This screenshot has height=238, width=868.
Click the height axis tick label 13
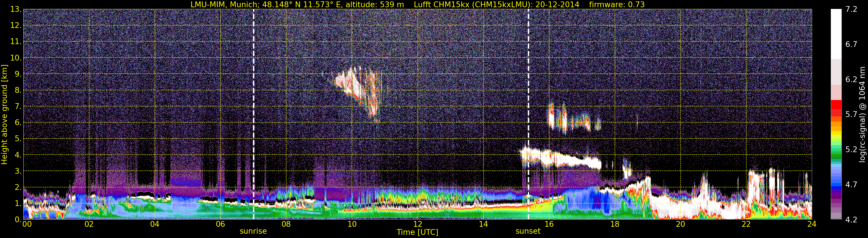click(x=16, y=10)
